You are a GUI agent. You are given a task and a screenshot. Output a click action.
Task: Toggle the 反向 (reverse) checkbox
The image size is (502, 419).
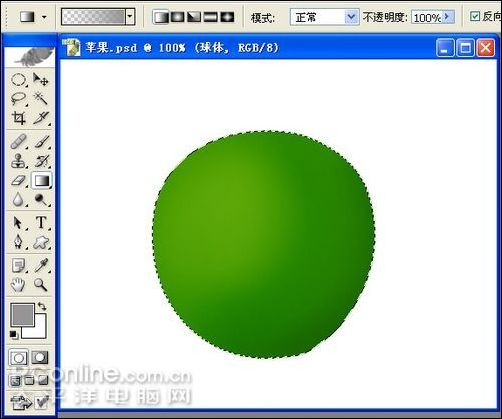(475, 16)
